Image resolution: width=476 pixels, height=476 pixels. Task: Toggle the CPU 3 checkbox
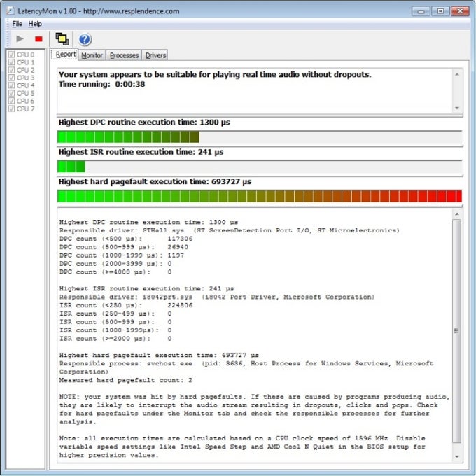(11, 78)
